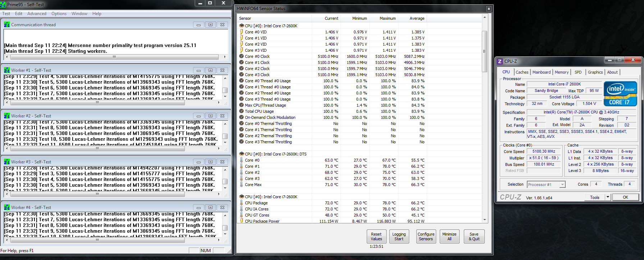The height and width of the screenshot is (260, 644).
Task: Open the Window menu in Prime95
Action: [79, 14]
